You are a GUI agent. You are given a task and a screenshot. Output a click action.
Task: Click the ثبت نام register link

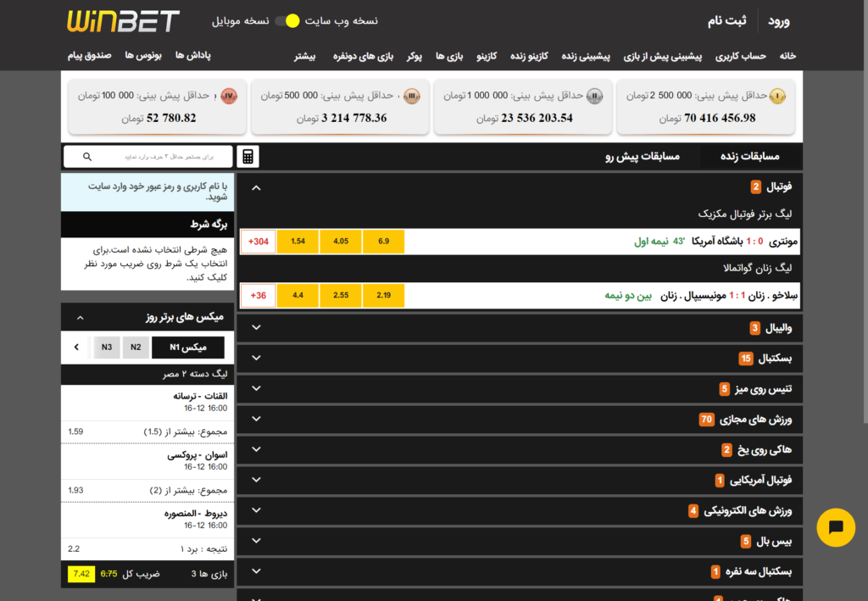pyautogui.click(x=726, y=21)
